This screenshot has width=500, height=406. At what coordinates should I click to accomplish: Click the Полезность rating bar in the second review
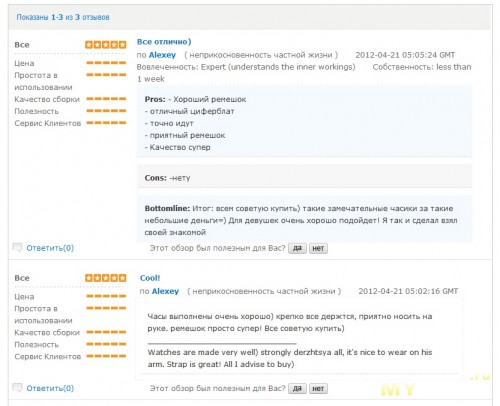pos(106,344)
